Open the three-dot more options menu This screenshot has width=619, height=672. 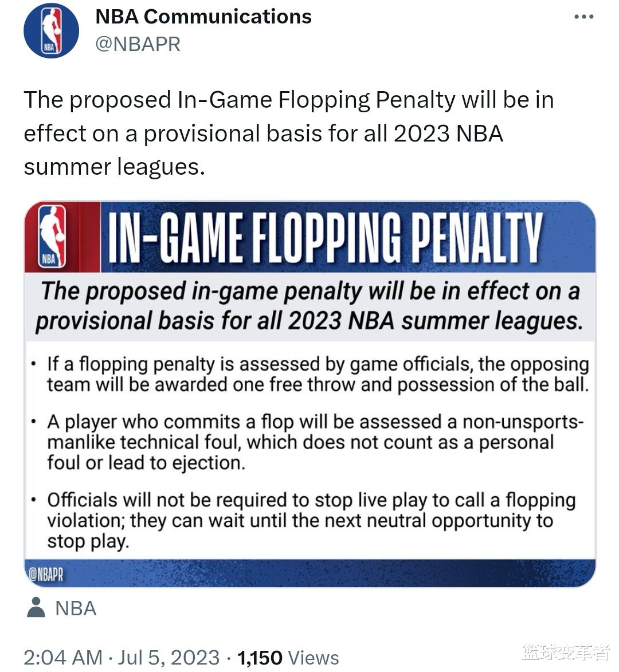pos(584,17)
